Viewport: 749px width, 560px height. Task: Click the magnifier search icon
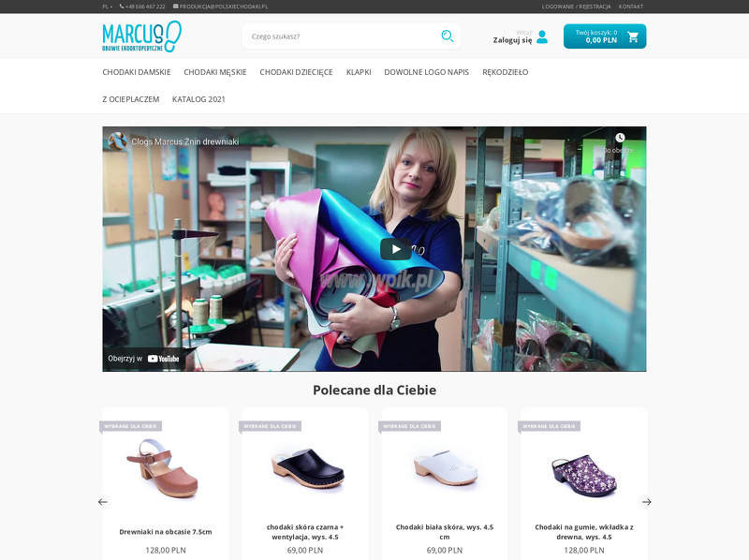pos(448,37)
